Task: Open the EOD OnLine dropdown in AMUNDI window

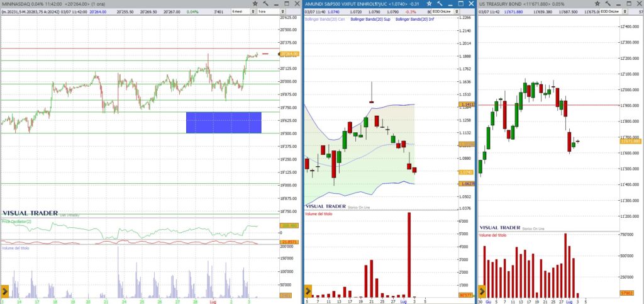Action: click(457, 11)
